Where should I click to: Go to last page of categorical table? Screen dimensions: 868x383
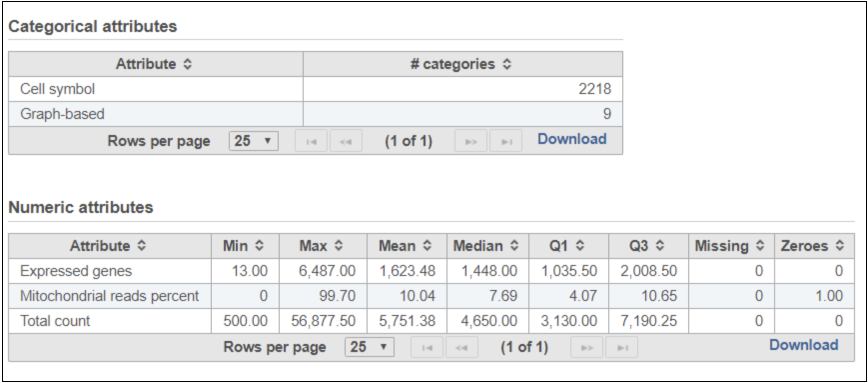click(506, 141)
